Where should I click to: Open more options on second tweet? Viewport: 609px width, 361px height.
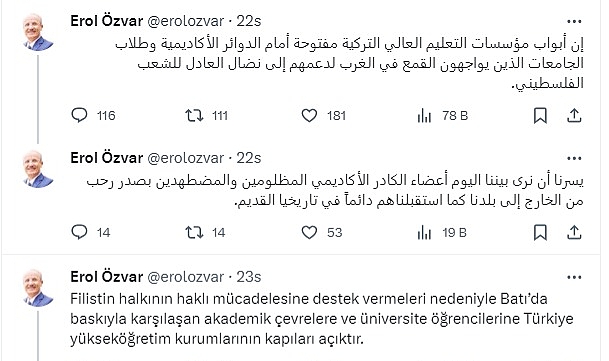pyautogui.click(x=574, y=159)
